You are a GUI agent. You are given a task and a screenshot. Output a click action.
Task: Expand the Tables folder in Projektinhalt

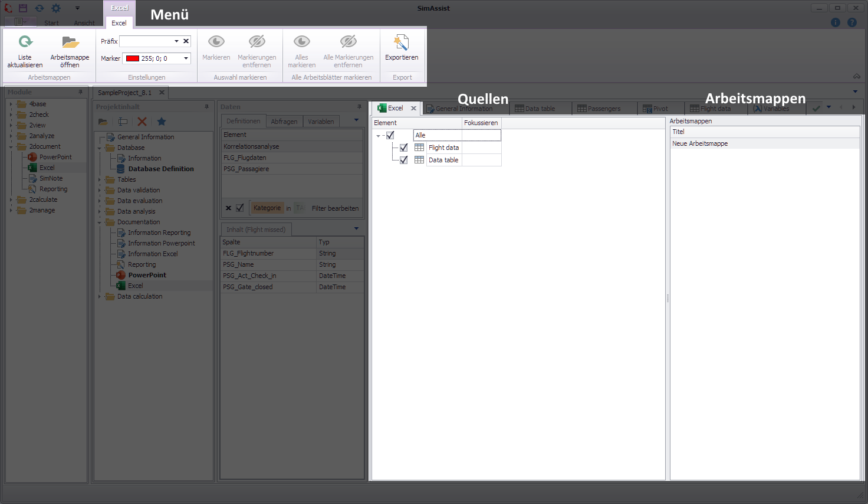pos(99,179)
